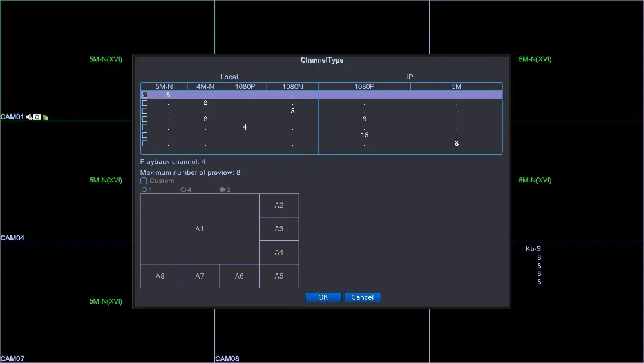Select the A8 preview pane
Image resolution: width=644 pixels, height=363 pixels.
(160, 276)
